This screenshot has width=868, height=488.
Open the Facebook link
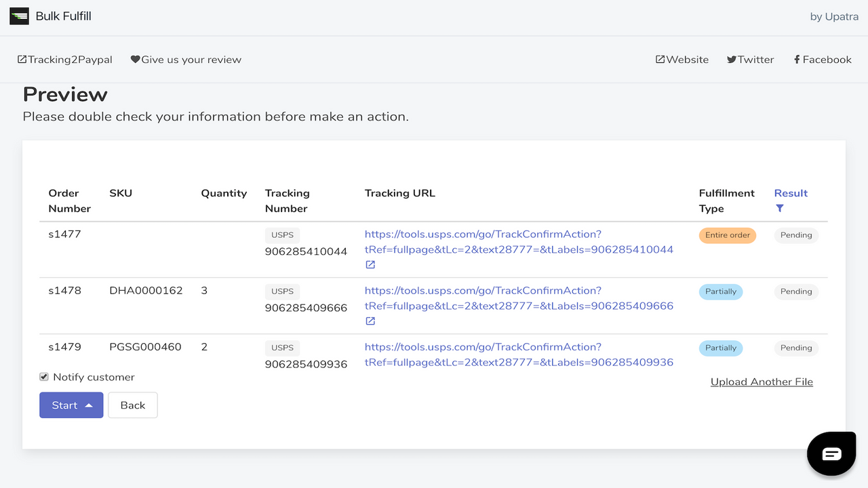click(823, 60)
